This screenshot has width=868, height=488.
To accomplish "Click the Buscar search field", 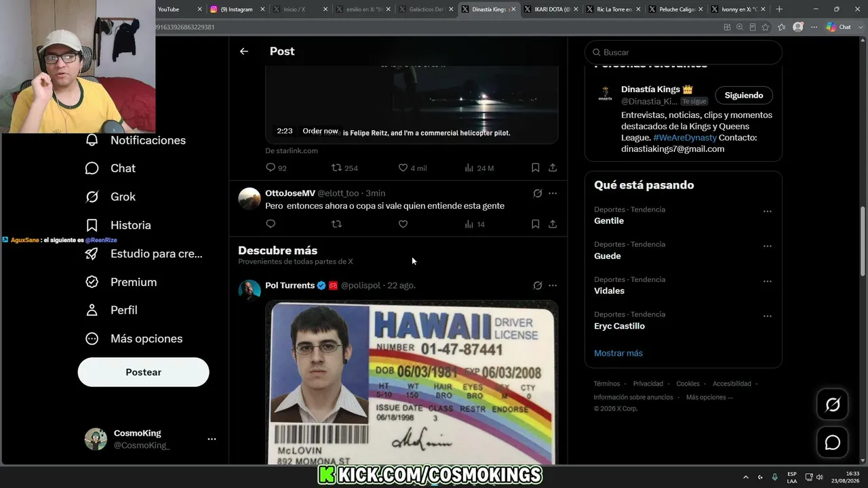I will [x=684, y=52].
